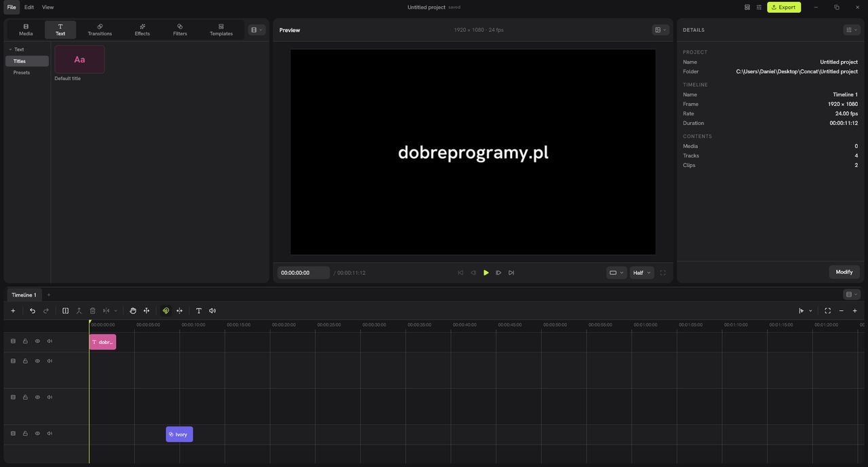Open the flip options dropdown arrow
Viewport: 868px width, 467px height.
coord(115,311)
